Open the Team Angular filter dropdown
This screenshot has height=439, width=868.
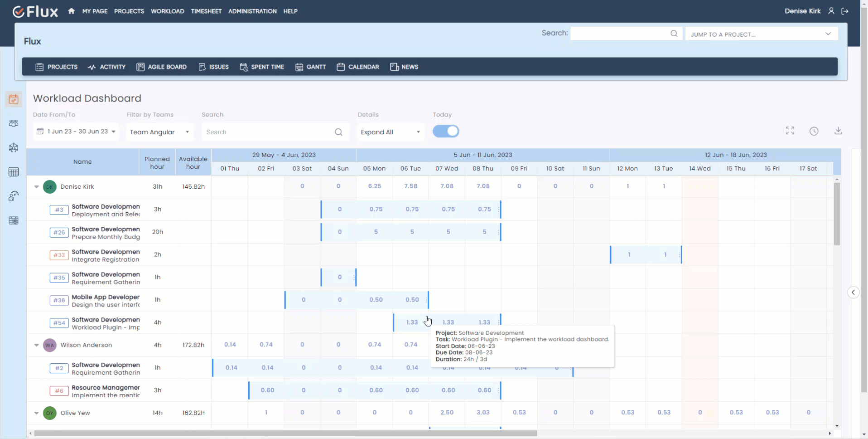coord(159,132)
